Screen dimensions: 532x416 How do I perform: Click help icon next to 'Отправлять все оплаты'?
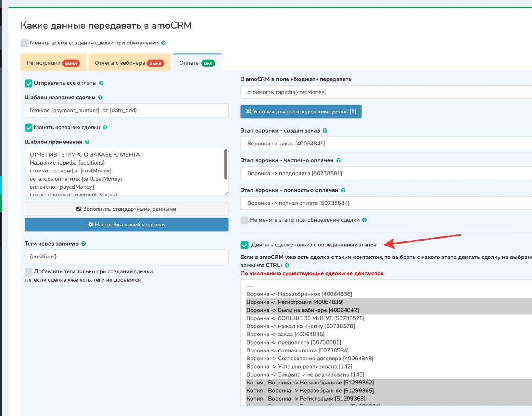101,83
